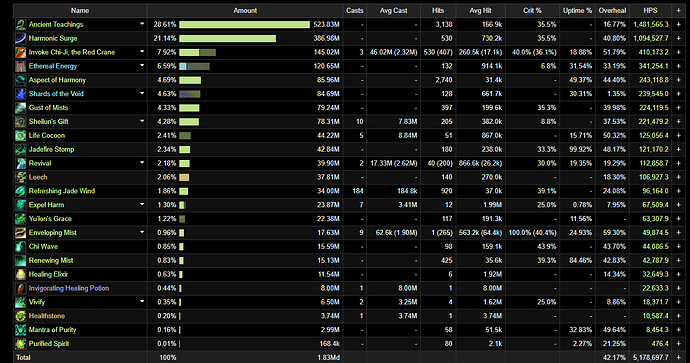Image resolution: width=690 pixels, height=363 pixels.
Task: Click the Chi Wave icon
Action: pos(21,246)
